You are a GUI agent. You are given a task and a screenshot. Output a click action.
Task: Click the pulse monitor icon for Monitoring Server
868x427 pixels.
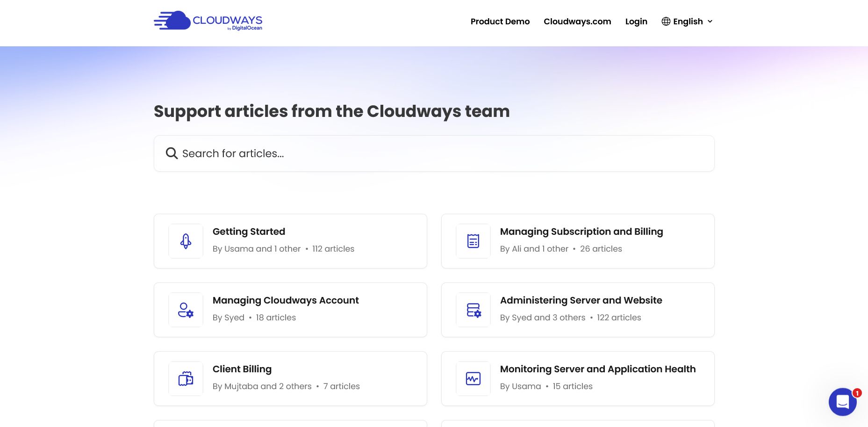(473, 378)
